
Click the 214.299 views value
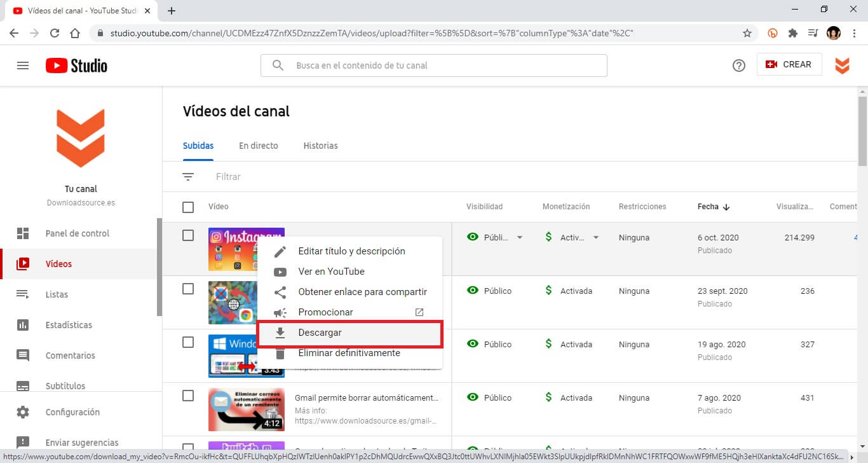799,238
